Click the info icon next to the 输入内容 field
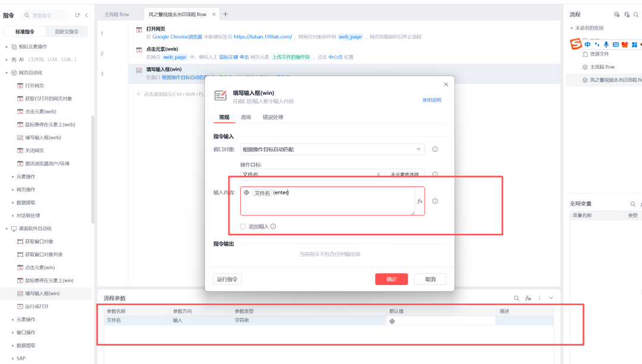642x364 pixels. (x=435, y=201)
